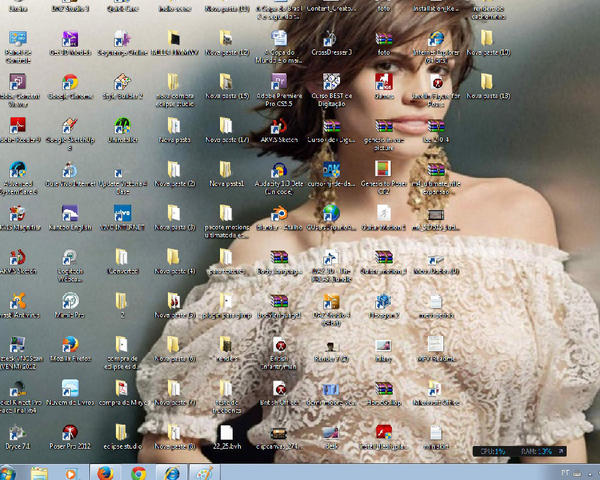Open the folder named Nova pasta (3)

(x=174, y=218)
